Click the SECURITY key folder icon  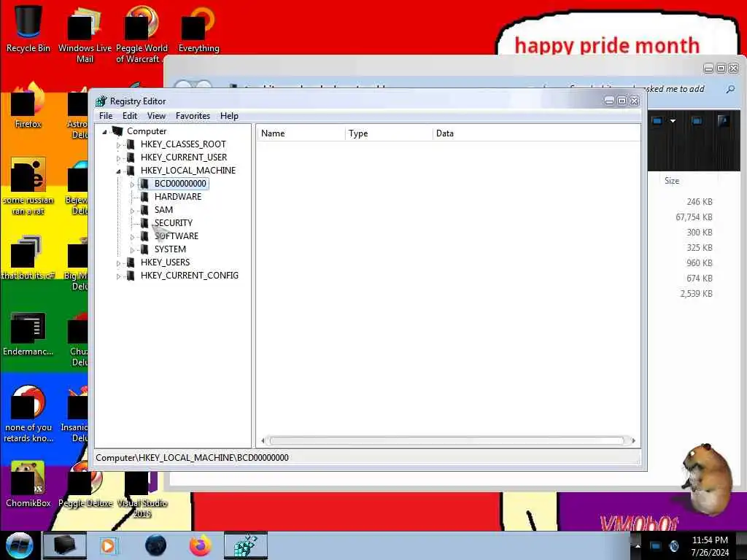pyautogui.click(x=144, y=223)
